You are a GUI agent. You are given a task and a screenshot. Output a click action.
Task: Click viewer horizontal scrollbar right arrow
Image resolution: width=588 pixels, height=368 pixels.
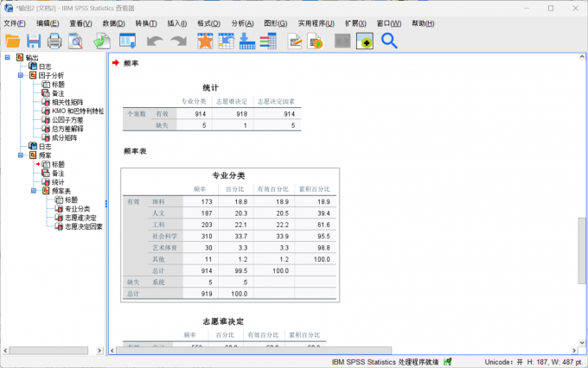click(x=574, y=351)
